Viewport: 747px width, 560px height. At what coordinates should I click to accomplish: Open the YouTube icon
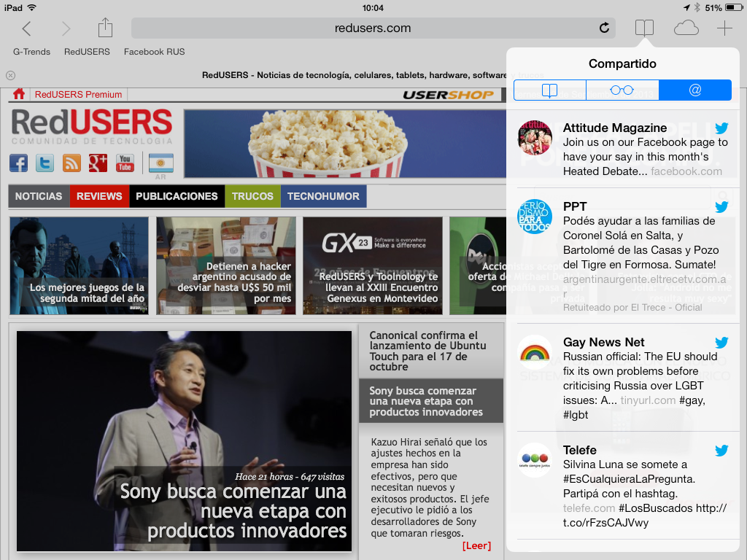pyautogui.click(x=125, y=163)
